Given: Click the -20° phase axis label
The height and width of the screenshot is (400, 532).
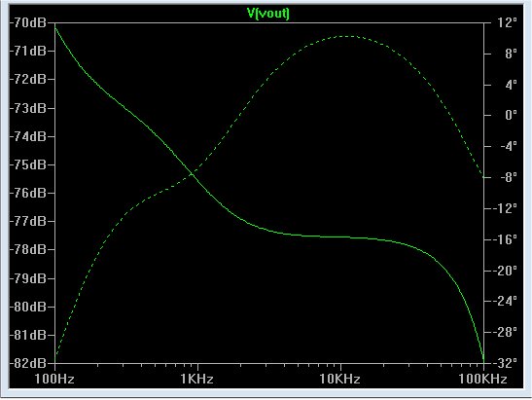Looking at the screenshot, I should coord(505,271).
